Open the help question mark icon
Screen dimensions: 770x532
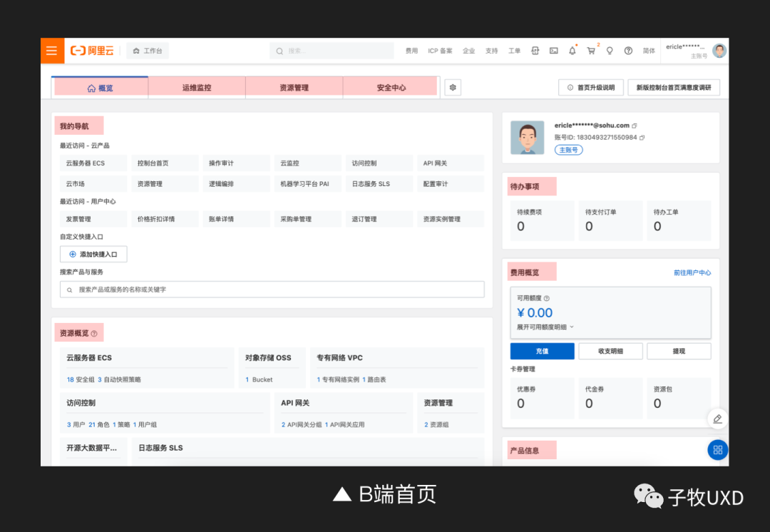pos(628,51)
